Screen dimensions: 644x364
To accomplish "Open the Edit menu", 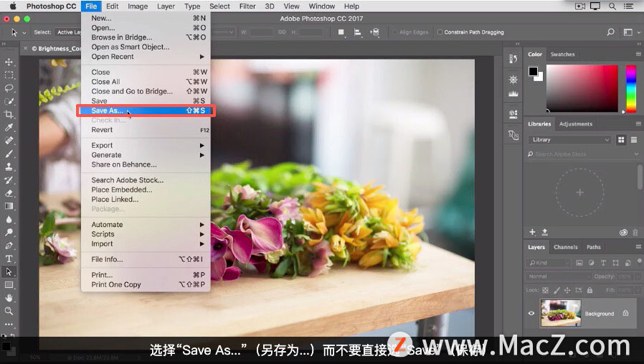I will 112,6.
